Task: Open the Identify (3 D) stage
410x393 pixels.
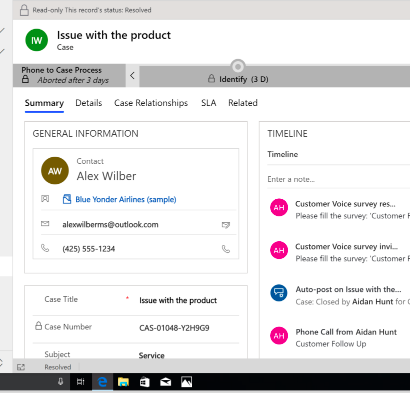Action: (239, 79)
